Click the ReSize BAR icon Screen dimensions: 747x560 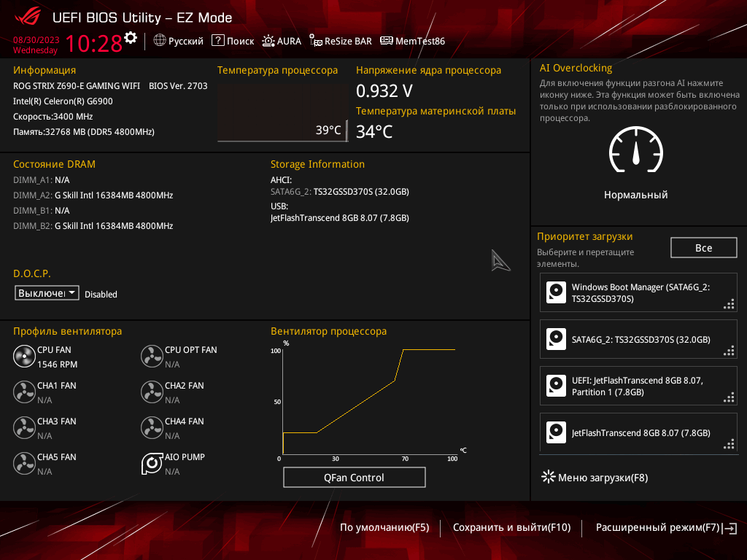click(315, 41)
